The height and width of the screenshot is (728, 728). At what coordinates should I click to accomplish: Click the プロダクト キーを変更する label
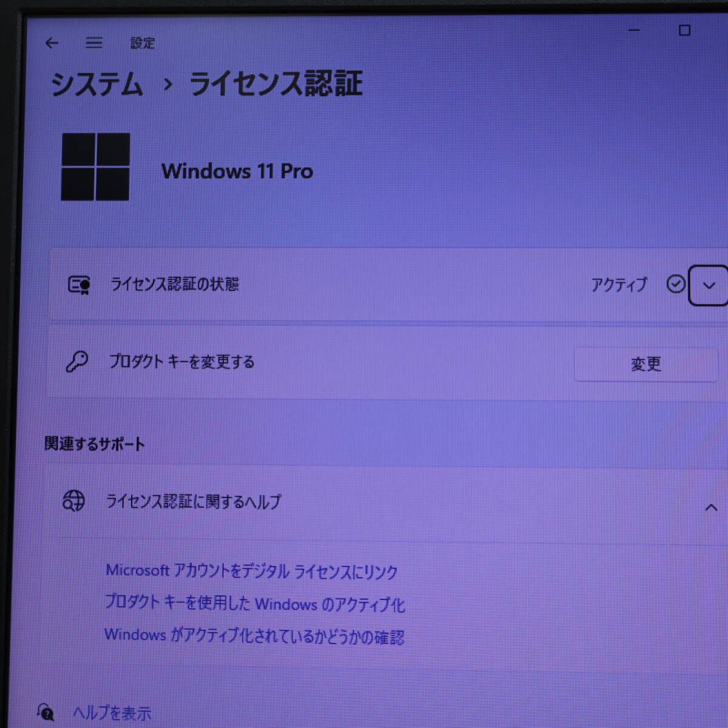181,362
